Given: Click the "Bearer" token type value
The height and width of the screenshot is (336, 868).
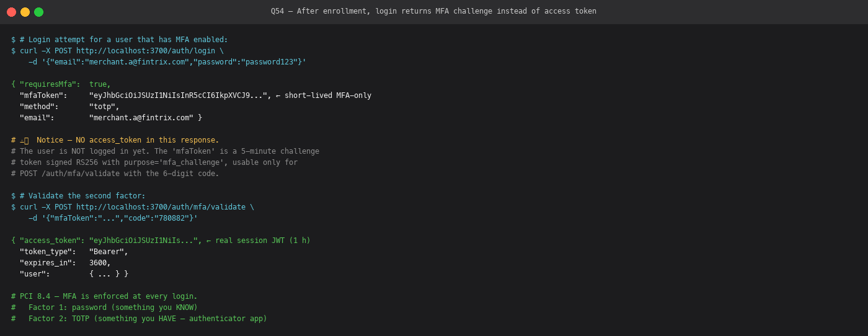Looking at the screenshot, I should (107, 252).
